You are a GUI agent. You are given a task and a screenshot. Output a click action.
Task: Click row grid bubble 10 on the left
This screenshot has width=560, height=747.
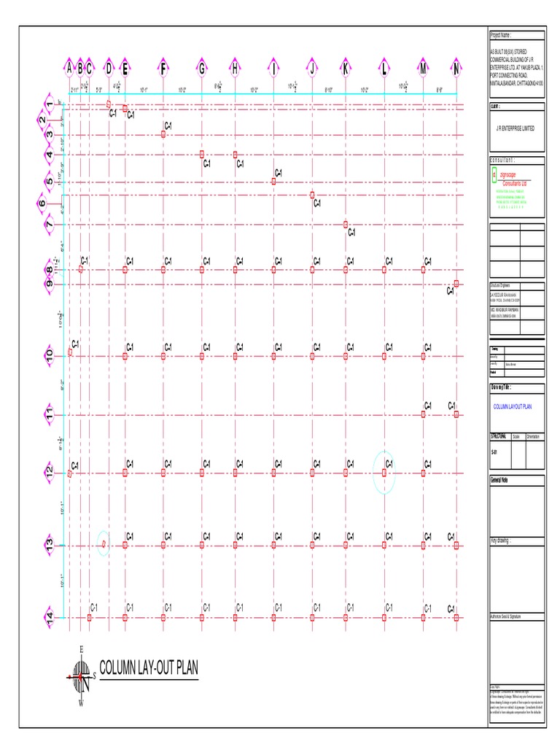tap(50, 356)
